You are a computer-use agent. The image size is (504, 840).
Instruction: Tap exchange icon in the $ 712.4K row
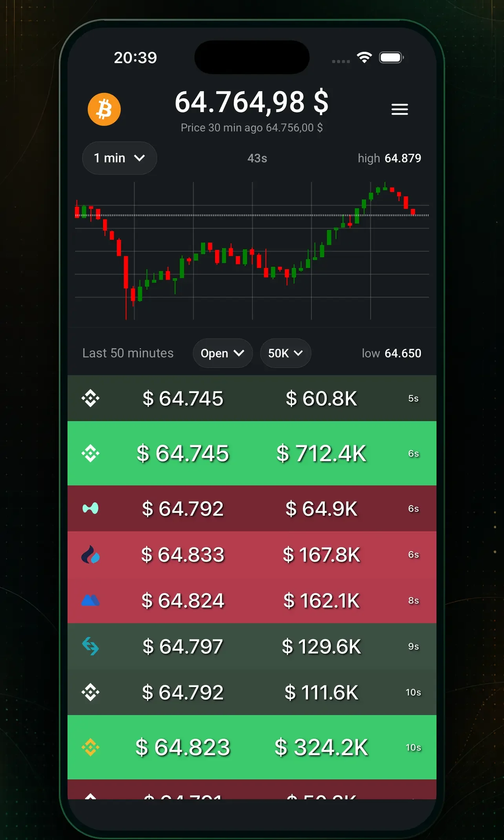click(x=90, y=453)
